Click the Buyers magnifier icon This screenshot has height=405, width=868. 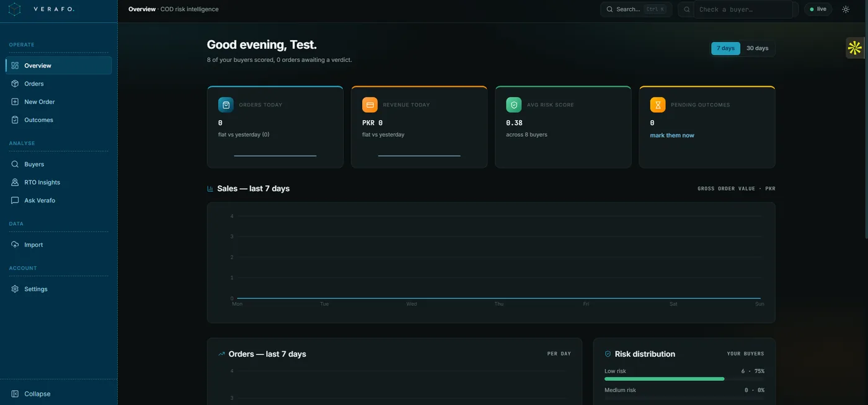(x=15, y=164)
